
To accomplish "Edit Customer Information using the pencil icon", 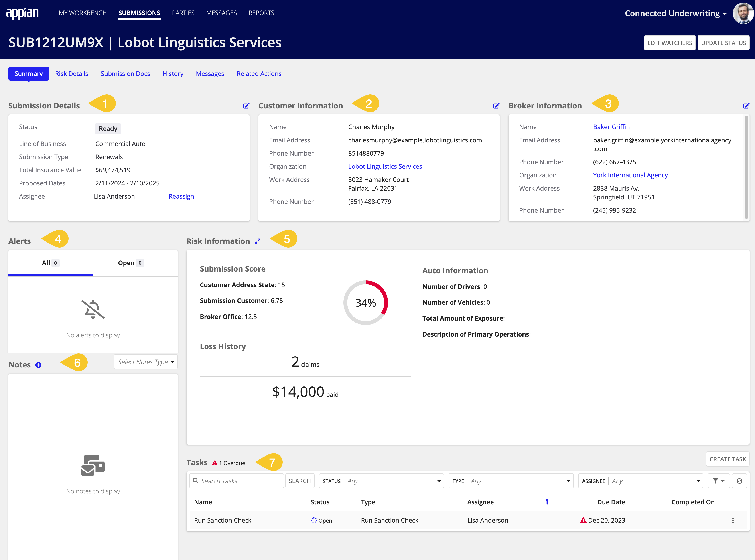I will point(496,106).
